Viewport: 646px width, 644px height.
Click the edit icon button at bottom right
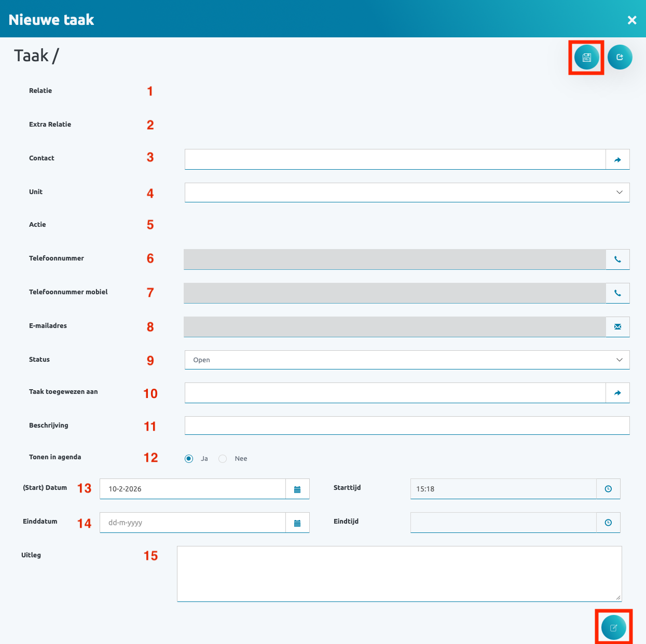pos(613,628)
